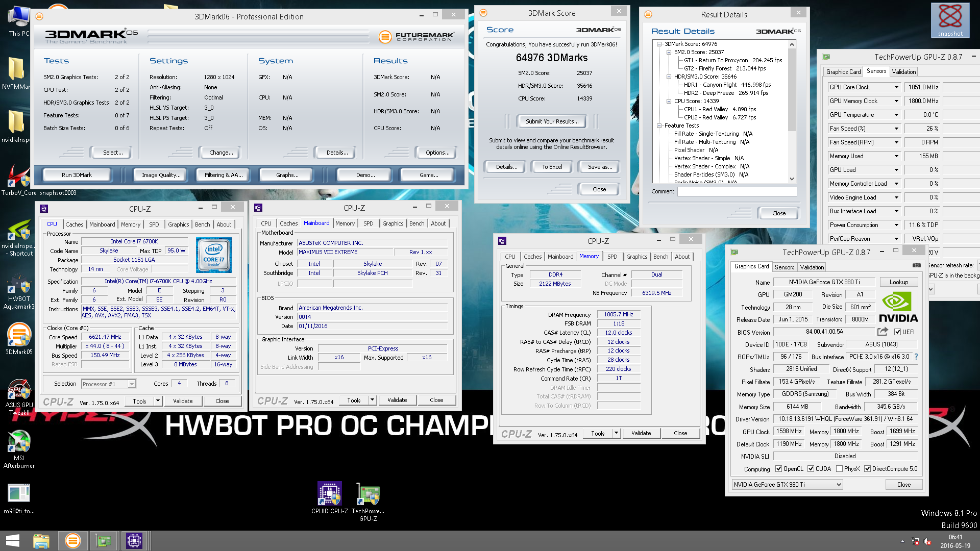980x551 pixels.
Task: Switch to Sensors tab in lower GPU-Z window
Action: click(x=784, y=267)
